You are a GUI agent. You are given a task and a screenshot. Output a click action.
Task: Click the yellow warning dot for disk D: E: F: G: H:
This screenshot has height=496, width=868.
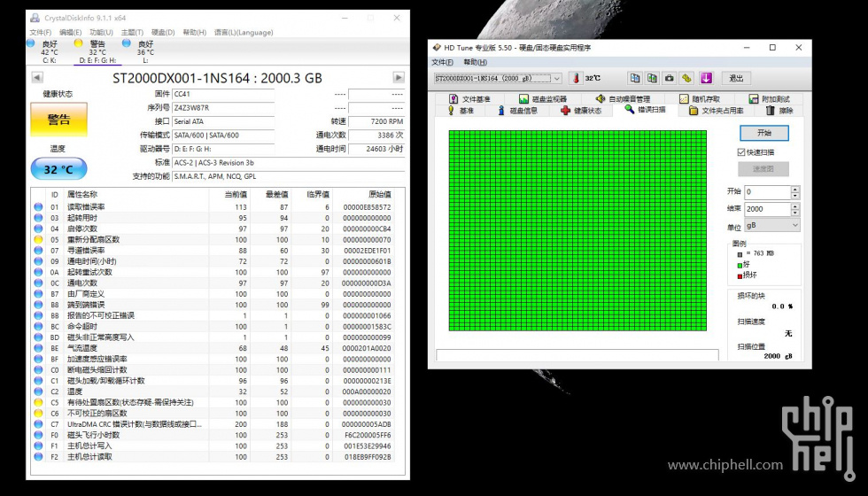point(78,43)
